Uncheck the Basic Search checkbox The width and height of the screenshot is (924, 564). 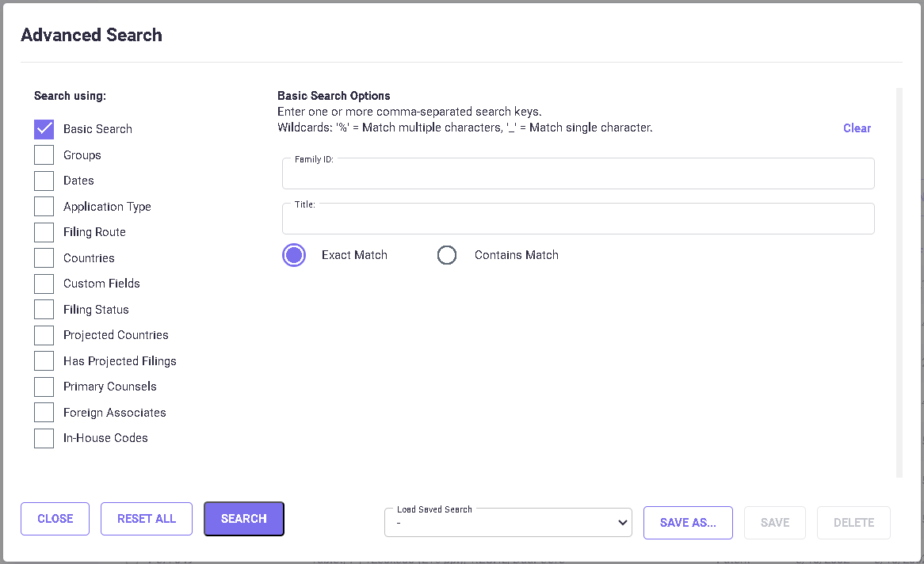coord(44,129)
